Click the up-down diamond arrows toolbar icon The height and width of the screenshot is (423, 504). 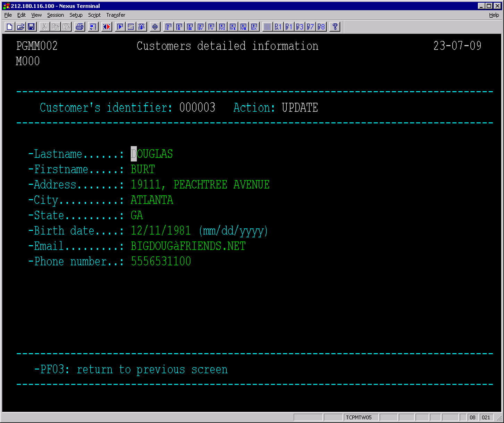155,27
